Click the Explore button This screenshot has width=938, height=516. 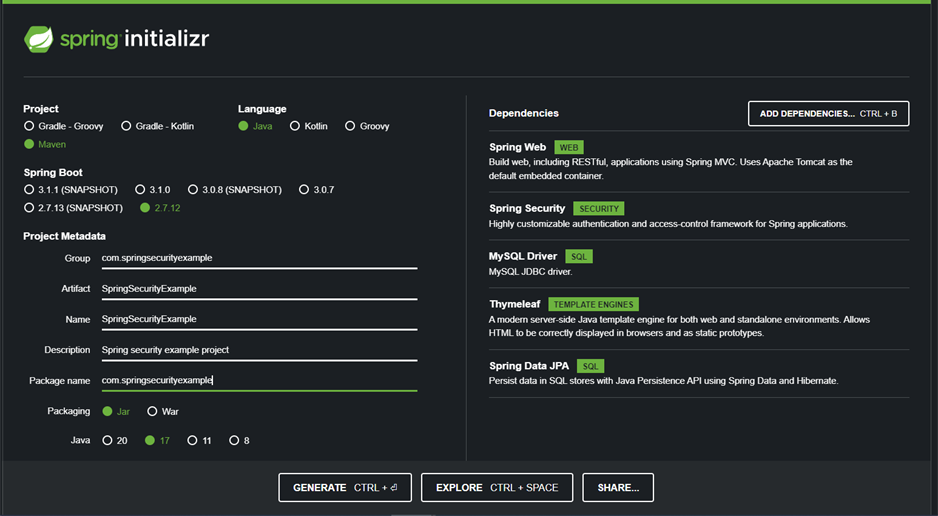tap(497, 488)
